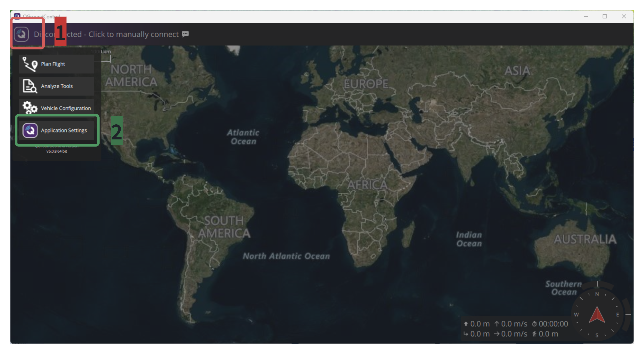644x354 pixels.
Task: Click the NORTH AMERICA map label
Action: (x=131, y=76)
